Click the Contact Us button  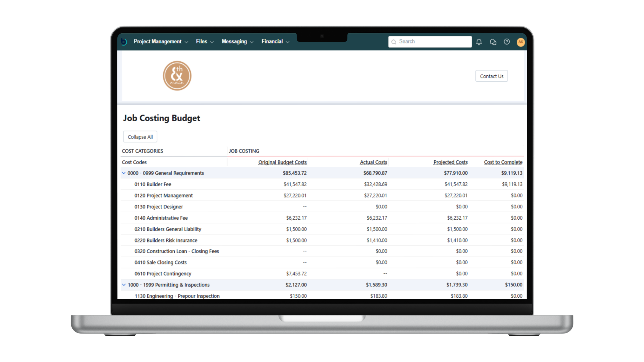pos(491,76)
